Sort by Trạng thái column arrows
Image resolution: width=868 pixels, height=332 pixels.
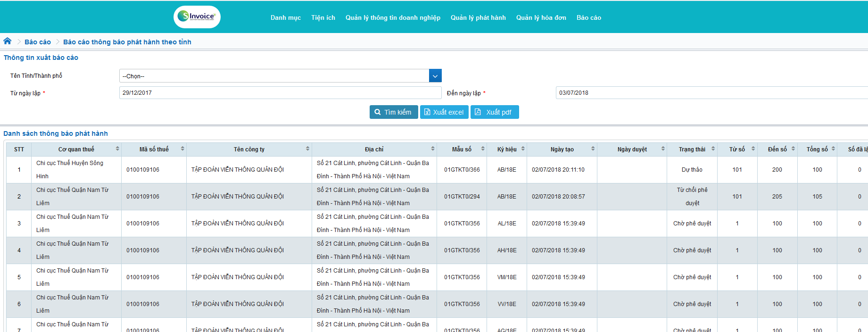click(713, 149)
